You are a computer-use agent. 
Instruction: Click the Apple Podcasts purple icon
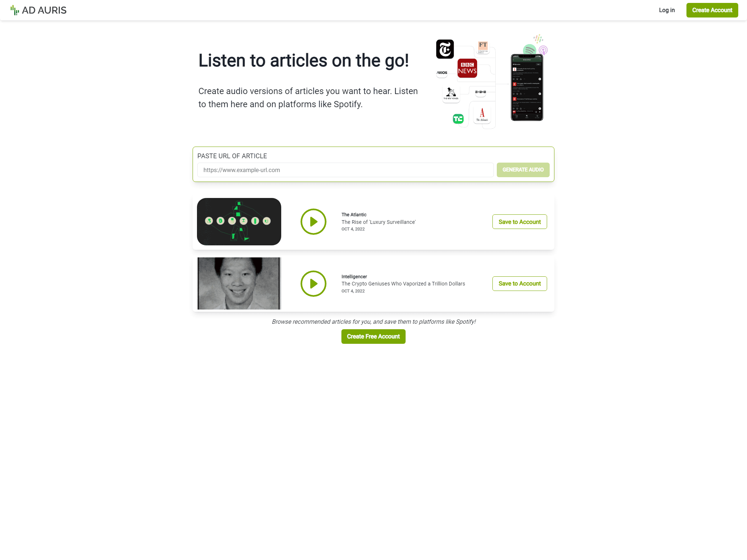543,50
